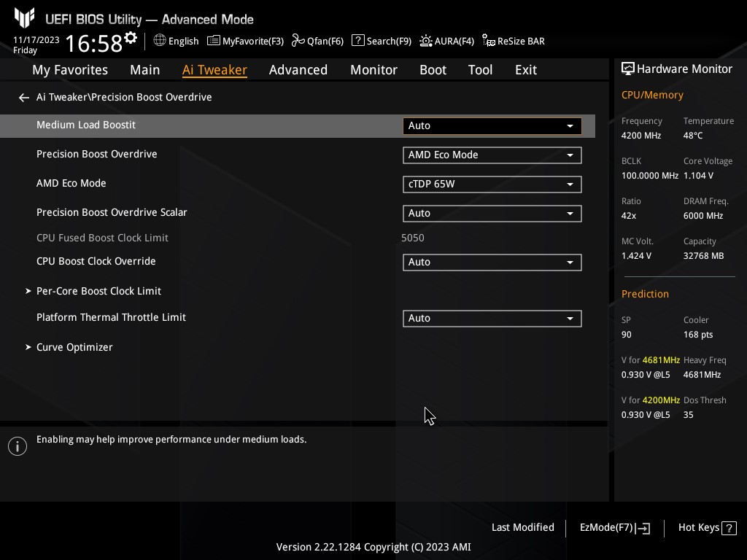Click Hot Keys question mark icon
Image resolution: width=747 pixels, height=560 pixels.
pyautogui.click(x=729, y=528)
